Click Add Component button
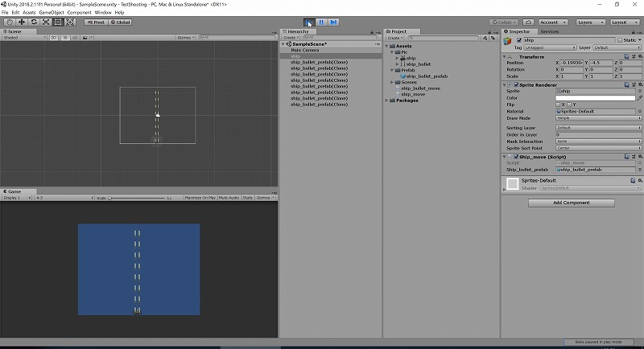Viewport: 644px width, 349px height. click(x=572, y=203)
